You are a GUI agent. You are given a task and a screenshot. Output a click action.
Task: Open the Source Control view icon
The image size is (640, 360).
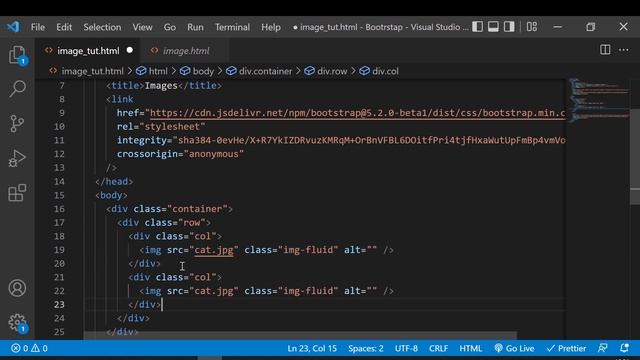coord(17,123)
